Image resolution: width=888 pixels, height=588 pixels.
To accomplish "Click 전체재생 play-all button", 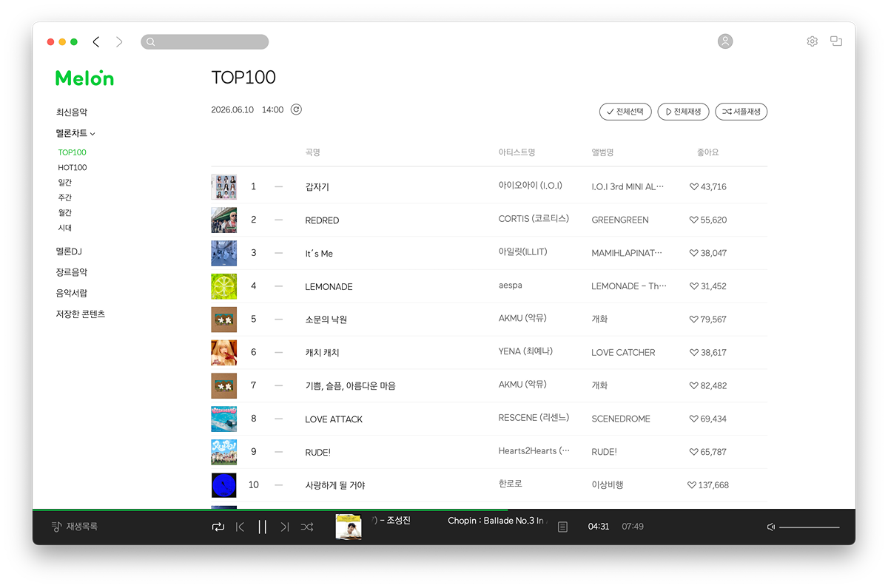I will coord(683,112).
